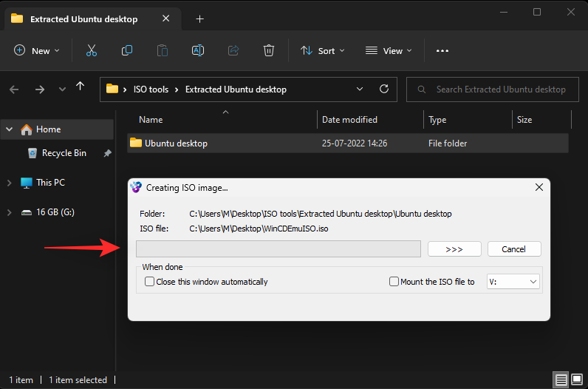Open the See more ellipsis menu
The width and height of the screenshot is (588, 389).
(442, 51)
